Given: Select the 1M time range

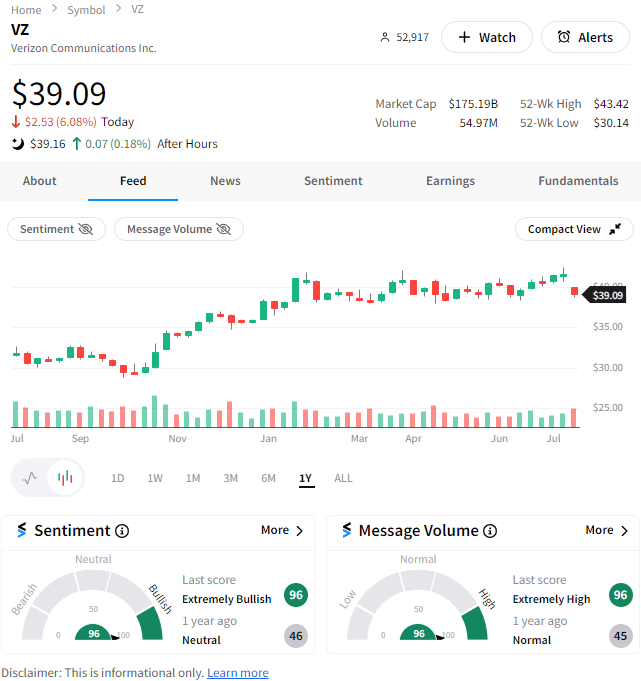Looking at the screenshot, I should pos(193,478).
